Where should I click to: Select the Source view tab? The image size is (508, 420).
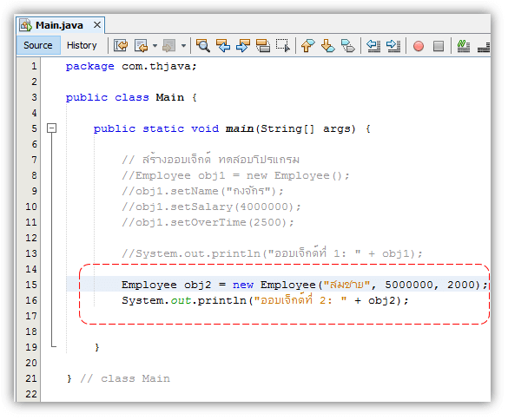pyautogui.click(x=38, y=45)
